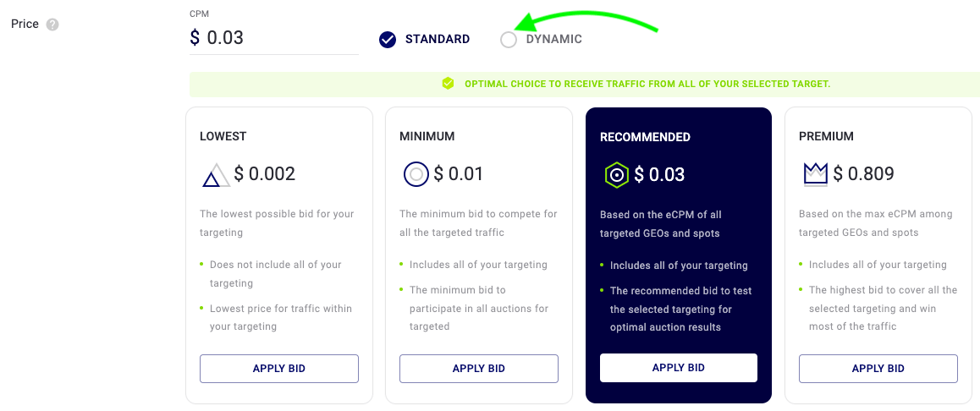This screenshot has width=980, height=411.
Task: Click the Dynamic label text
Action: click(x=553, y=40)
